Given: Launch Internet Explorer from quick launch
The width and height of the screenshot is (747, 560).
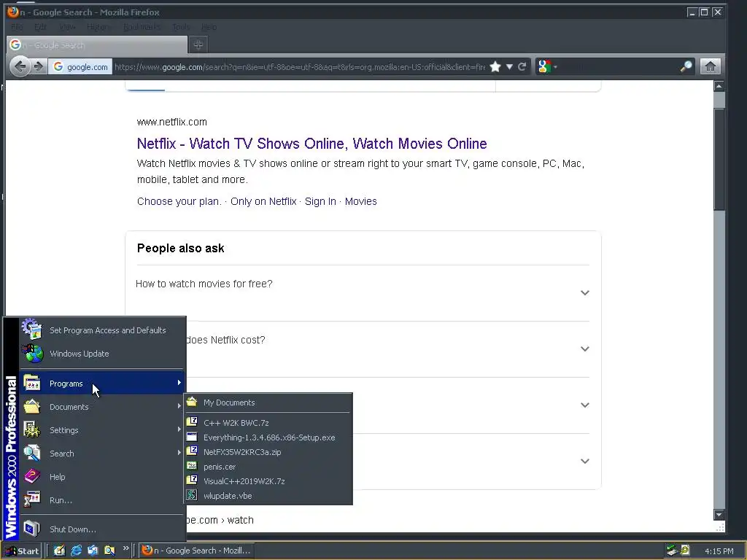Looking at the screenshot, I should coord(76,551).
